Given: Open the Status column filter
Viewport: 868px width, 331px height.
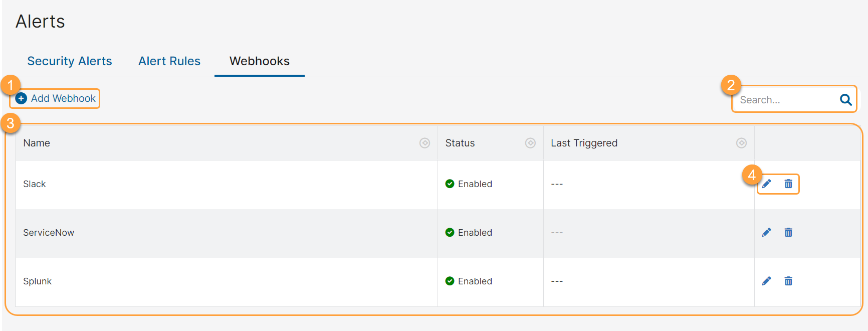Looking at the screenshot, I should pos(531,143).
